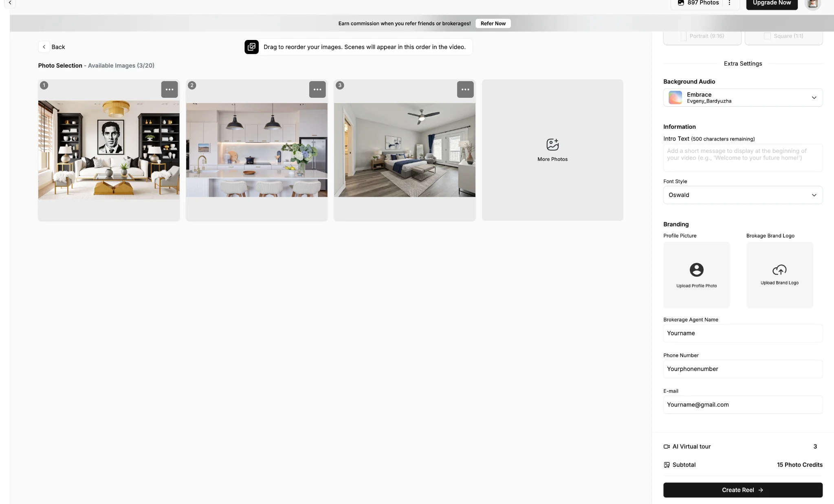Screen dimensions: 834x504
Task: Expand the Background Audio dropdown
Action: 743,98
